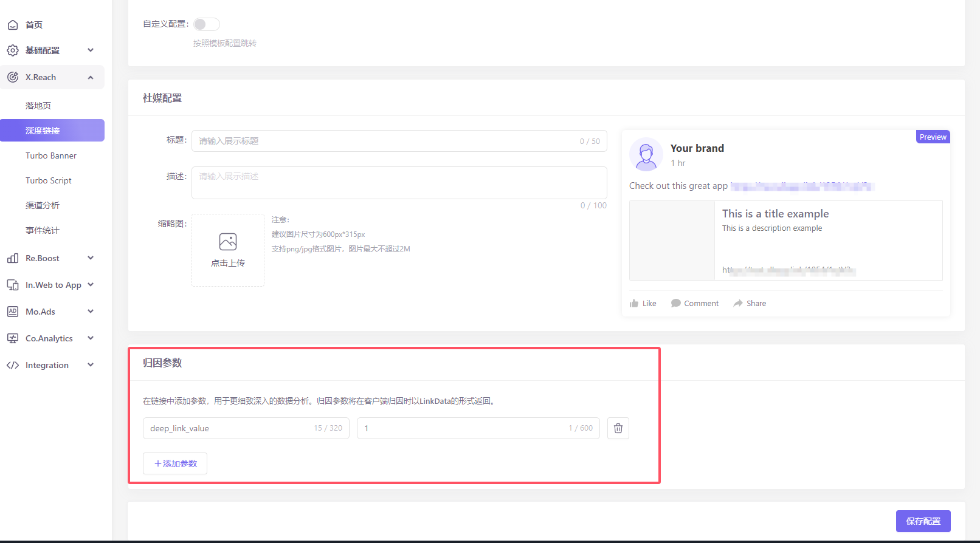This screenshot has width=980, height=543.
Task: Toggle the 自定义配置 switch
Action: (206, 24)
